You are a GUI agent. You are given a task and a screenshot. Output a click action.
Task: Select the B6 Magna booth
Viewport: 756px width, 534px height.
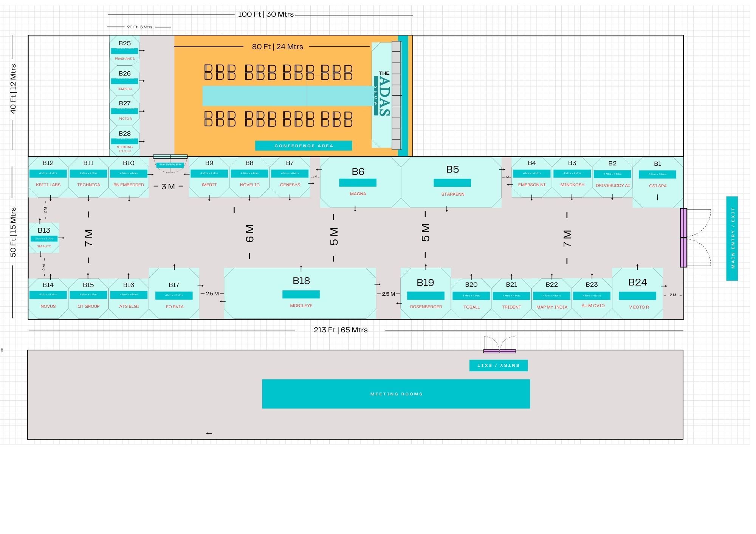(x=358, y=183)
